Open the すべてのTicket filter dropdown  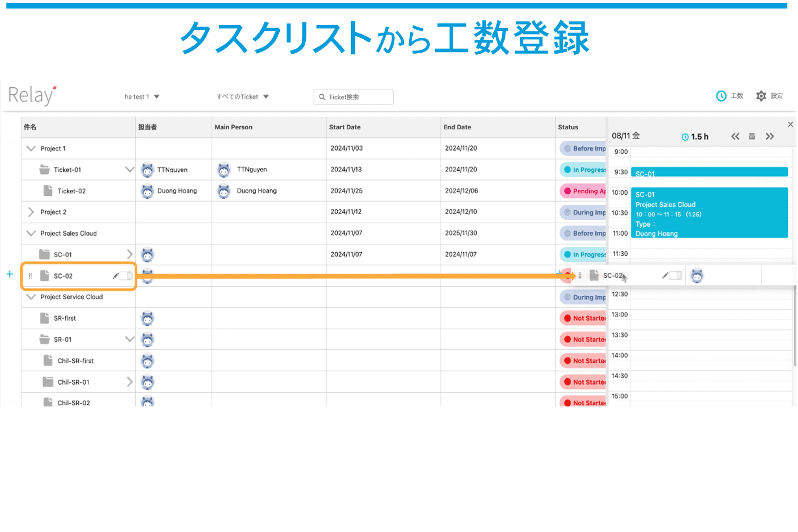pyautogui.click(x=242, y=97)
